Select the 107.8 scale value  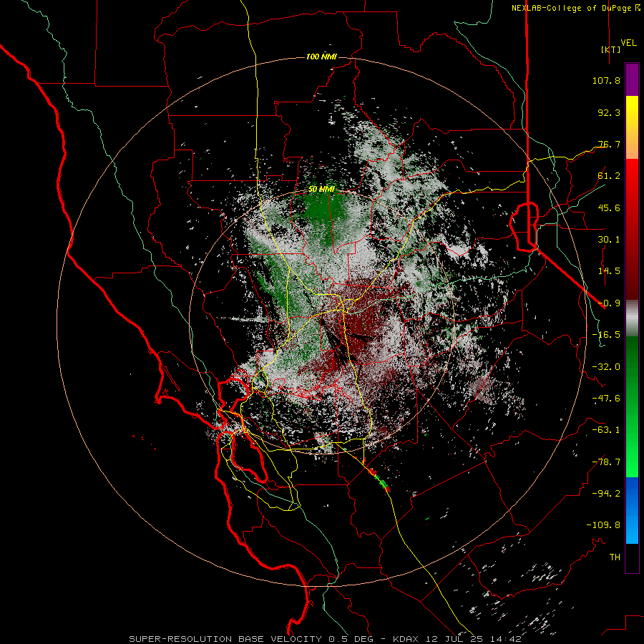[x=606, y=80]
